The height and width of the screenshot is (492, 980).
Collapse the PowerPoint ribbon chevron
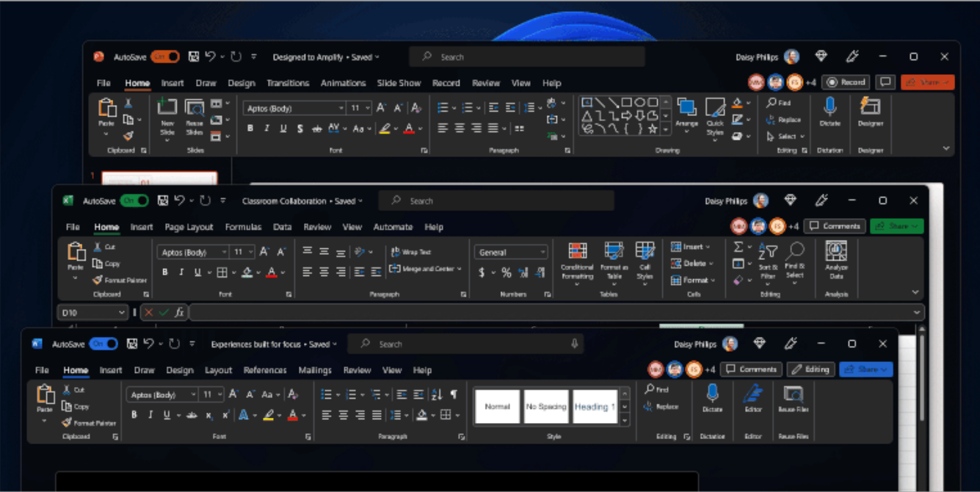[945, 148]
